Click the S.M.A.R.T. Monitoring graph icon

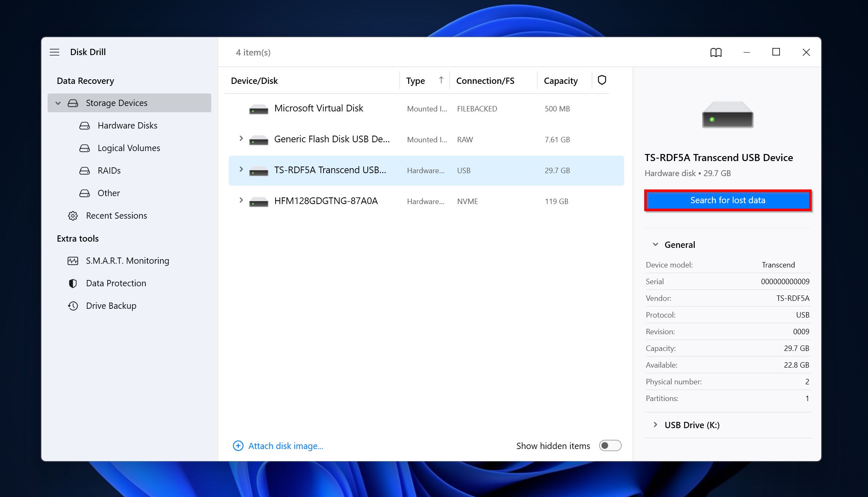[x=73, y=261]
